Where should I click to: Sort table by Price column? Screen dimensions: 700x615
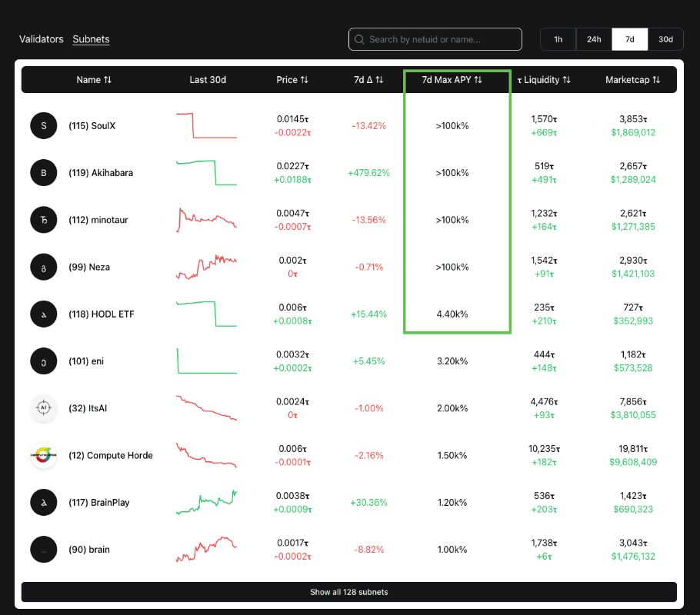[x=292, y=80]
